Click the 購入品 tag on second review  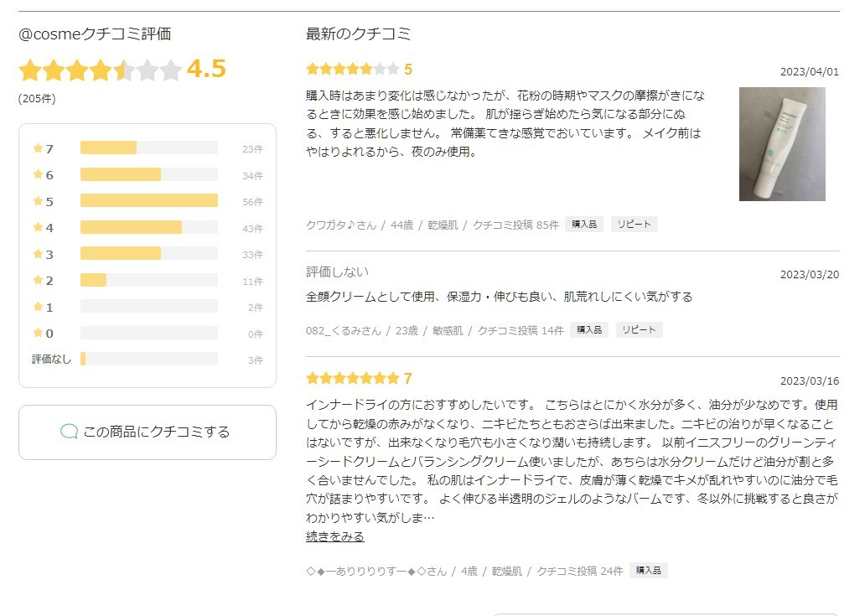click(x=588, y=330)
